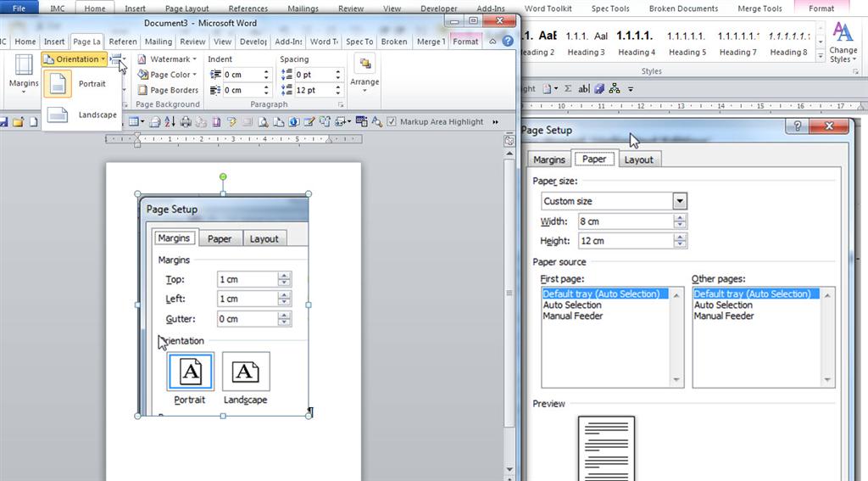Image resolution: width=868 pixels, height=481 pixels.
Task: Click the Sort A-Z icon
Action: 170,122
